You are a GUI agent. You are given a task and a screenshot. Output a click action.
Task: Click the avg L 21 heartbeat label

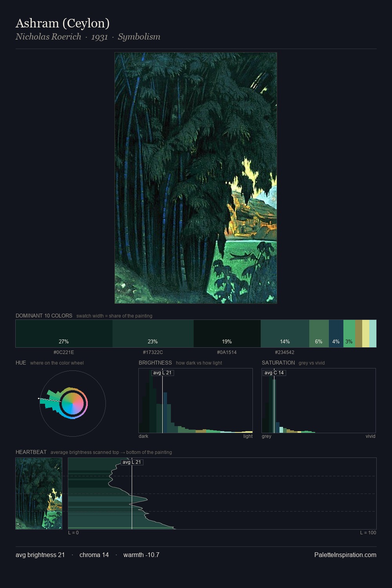[132, 462]
